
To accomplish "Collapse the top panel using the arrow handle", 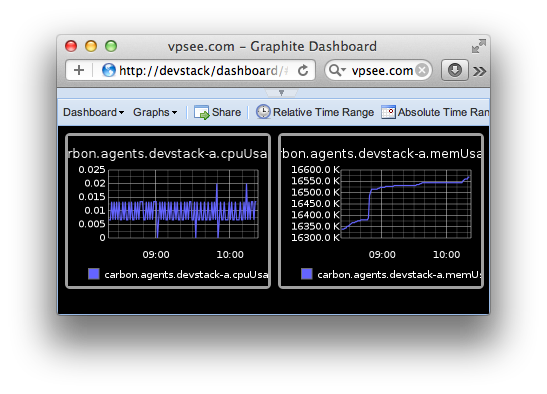I will pos(281,93).
